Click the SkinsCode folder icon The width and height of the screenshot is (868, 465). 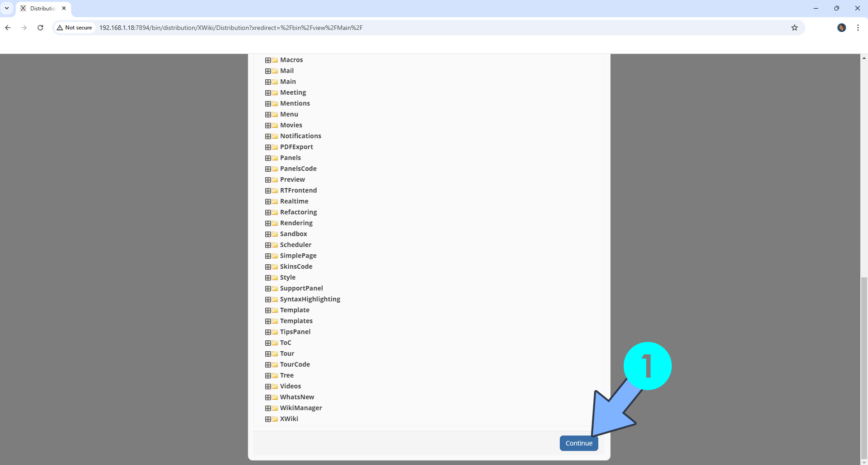click(x=275, y=267)
